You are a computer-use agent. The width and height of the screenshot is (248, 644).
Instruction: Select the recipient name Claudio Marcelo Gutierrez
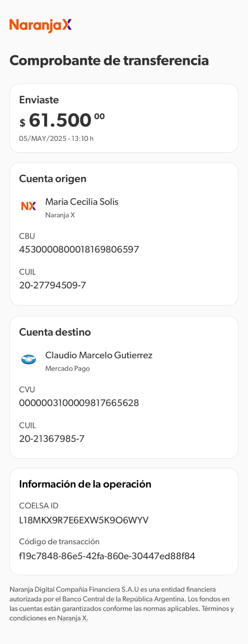pos(99,355)
